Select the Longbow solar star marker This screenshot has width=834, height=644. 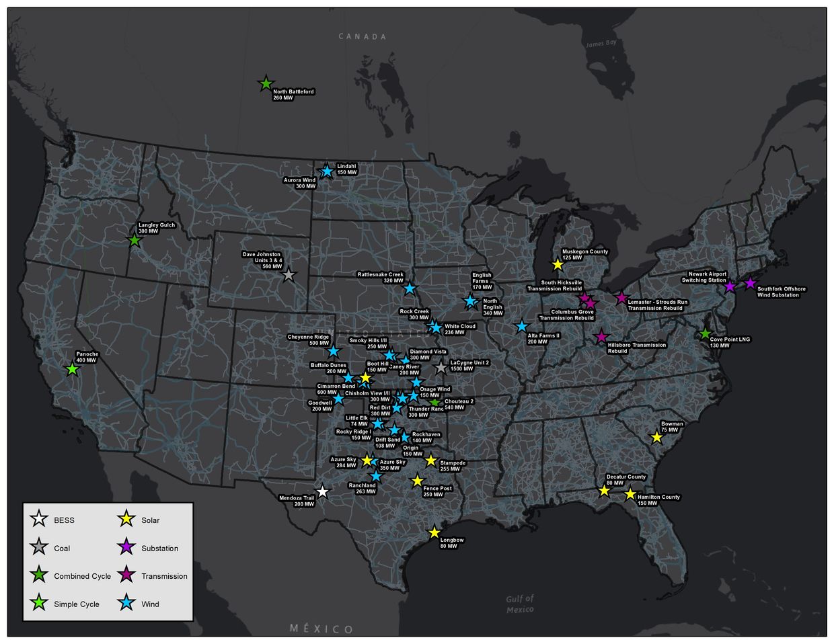434,532
